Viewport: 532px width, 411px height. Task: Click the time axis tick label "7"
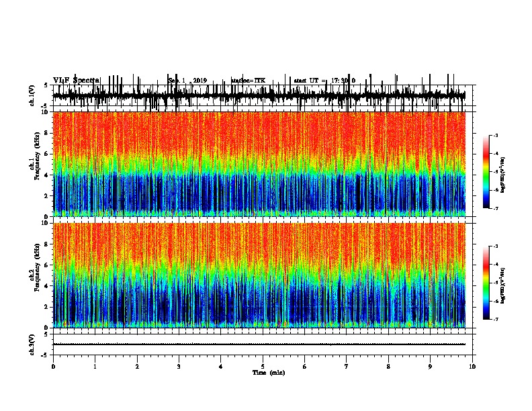(x=347, y=366)
